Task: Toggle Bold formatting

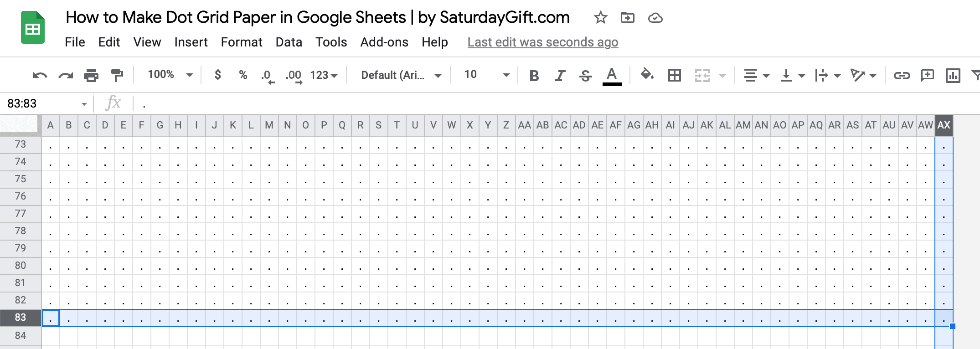Action: pyautogui.click(x=534, y=76)
